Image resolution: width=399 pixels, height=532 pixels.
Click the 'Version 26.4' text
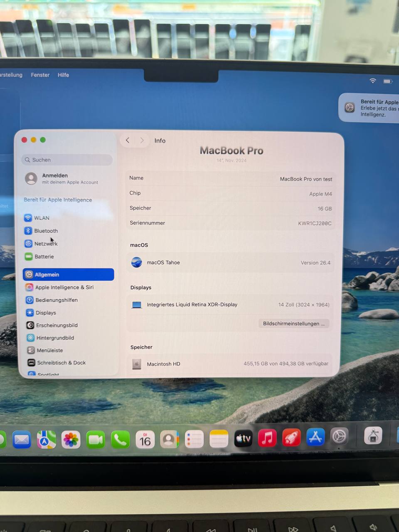(315, 263)
